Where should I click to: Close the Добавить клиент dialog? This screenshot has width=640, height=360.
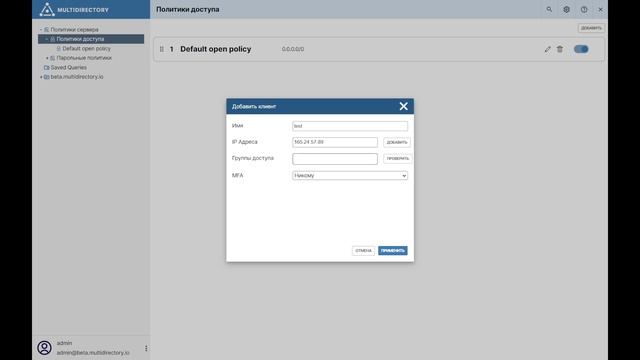[403, 106]
